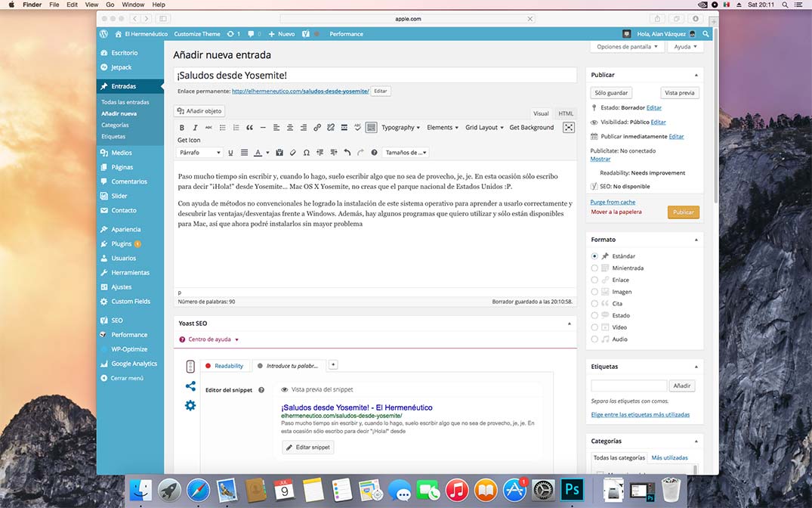Viewport: 812px width, 508px height.
Task: Center align the text
Action: 290,128
